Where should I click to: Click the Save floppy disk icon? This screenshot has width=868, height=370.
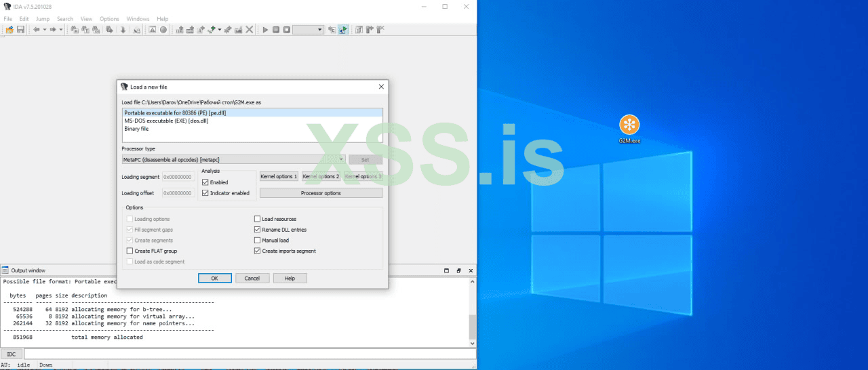pos(20,30)
